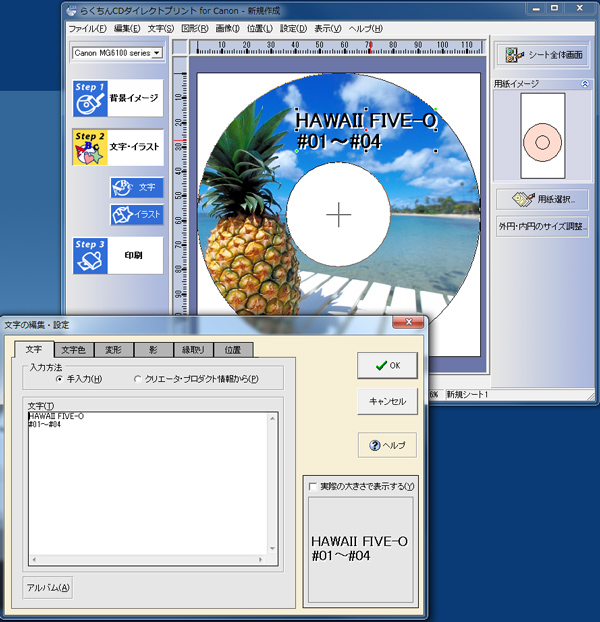Open the 編集 menu
600x622 pixels.
pyautogui.click(x=127, y=29)
